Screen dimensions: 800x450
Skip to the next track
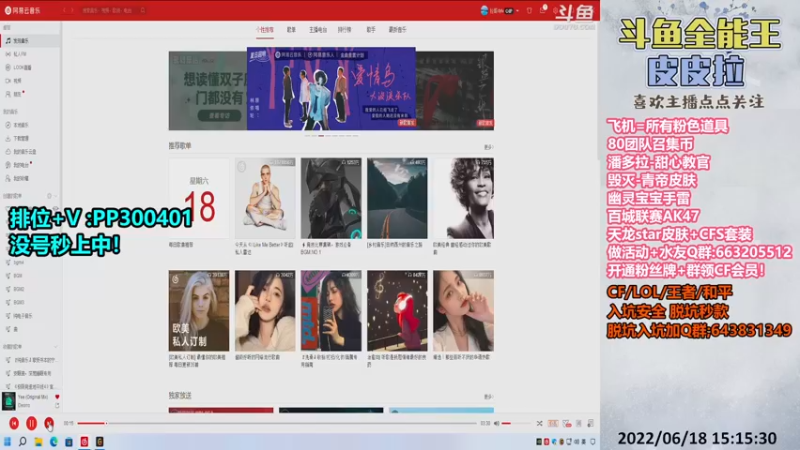coord(48,423)
